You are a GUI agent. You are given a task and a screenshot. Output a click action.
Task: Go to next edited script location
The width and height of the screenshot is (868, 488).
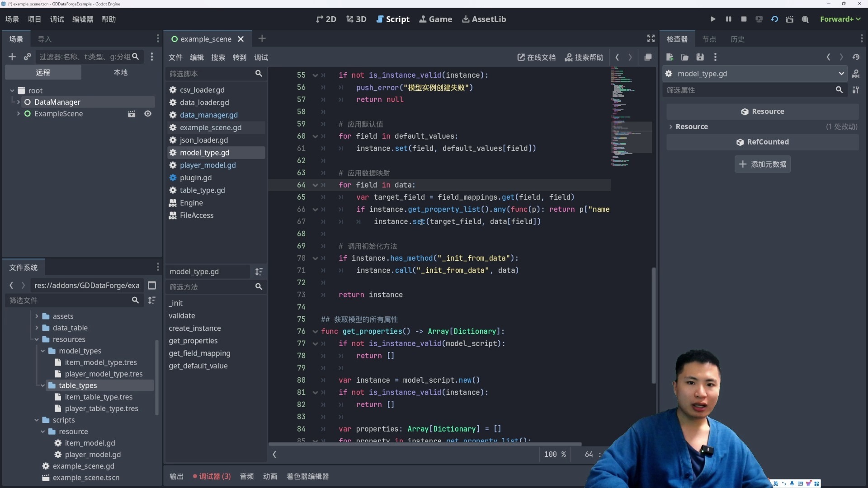click(630, 57)
